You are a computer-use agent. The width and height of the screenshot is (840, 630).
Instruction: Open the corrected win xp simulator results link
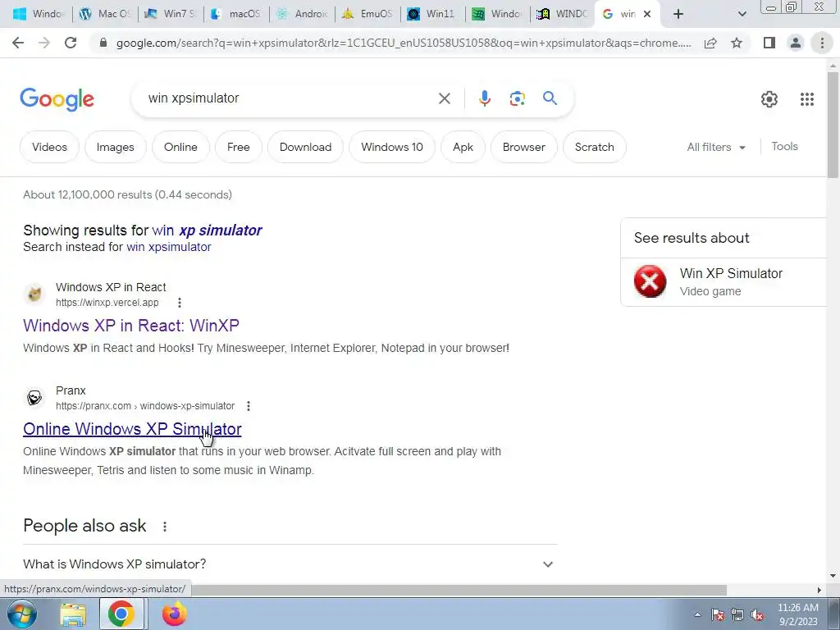coord(207,231)
